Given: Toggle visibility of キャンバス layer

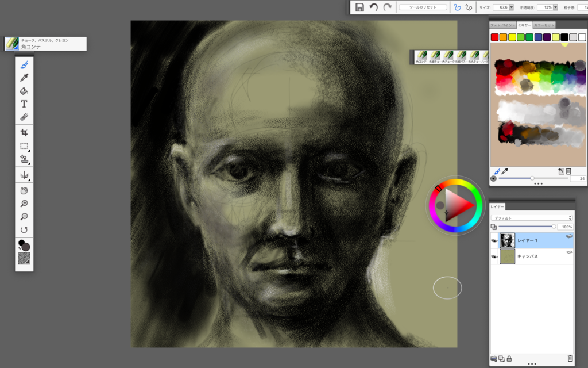Looking at the screenshot, I should point(494,257).
